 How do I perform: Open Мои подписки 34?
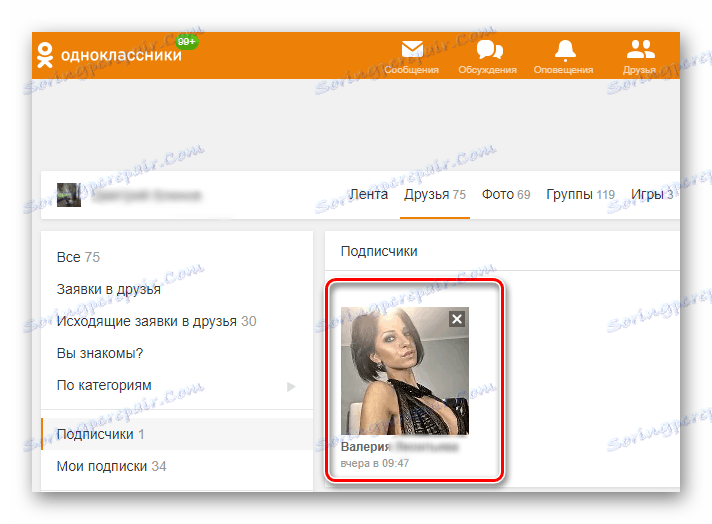pos(111,466)
